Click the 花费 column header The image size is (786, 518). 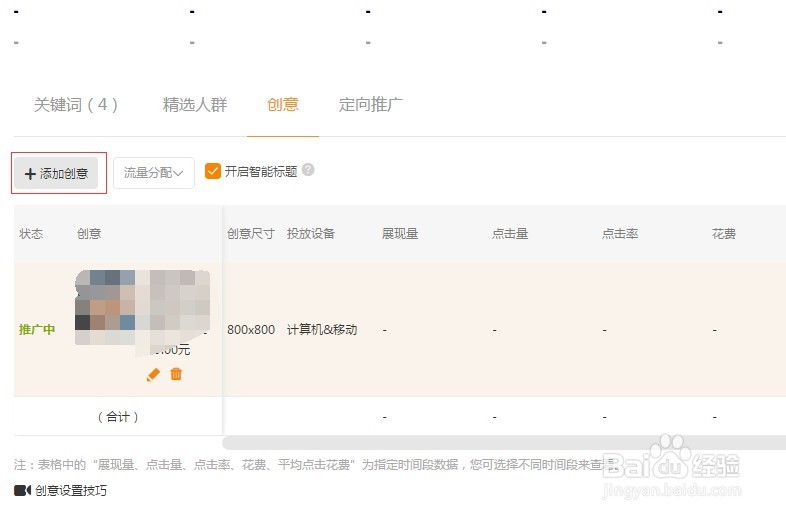pos(724,234)
